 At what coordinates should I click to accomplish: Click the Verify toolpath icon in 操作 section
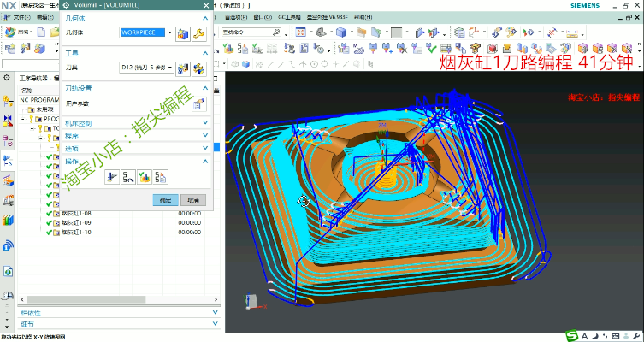pos(144,178)
